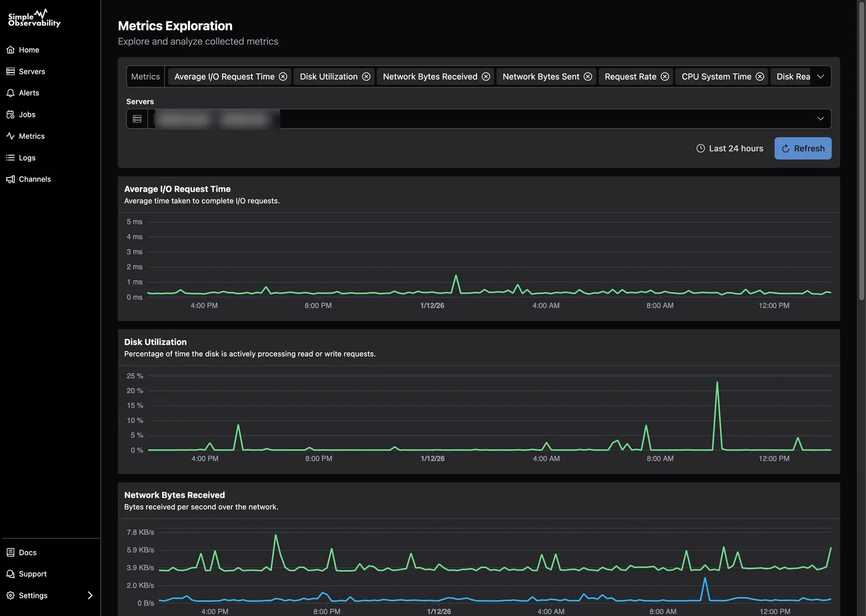Click the Channels megaphone icon

[x=10, y=179]
